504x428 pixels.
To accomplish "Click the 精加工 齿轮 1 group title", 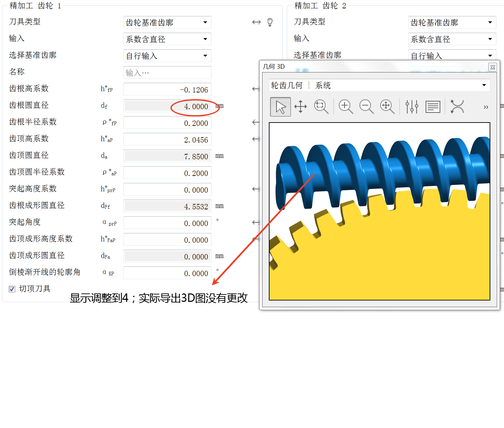I will click(x=35, y=6).
